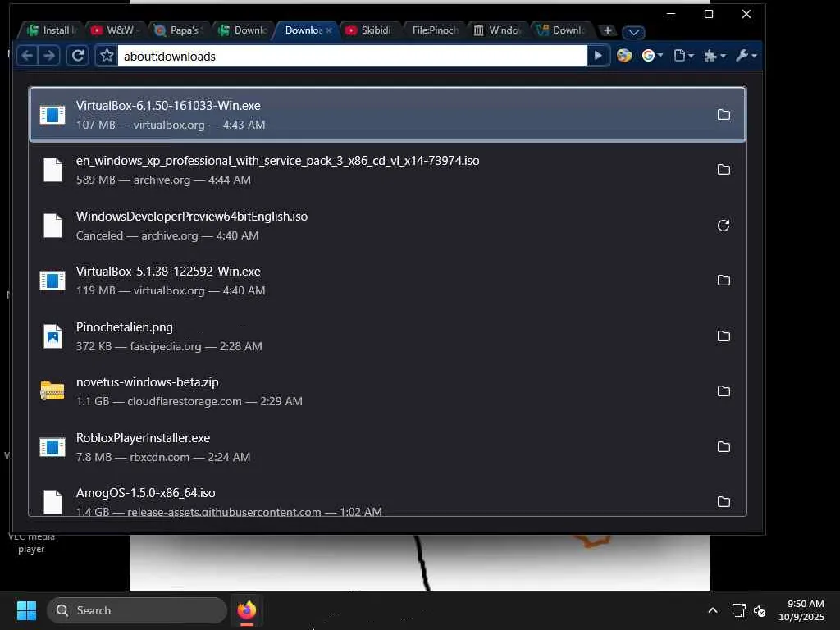840x630 pixels.
Task: Switch to the VirtualBox Downlo tab at right
Action: coord(562,30)
